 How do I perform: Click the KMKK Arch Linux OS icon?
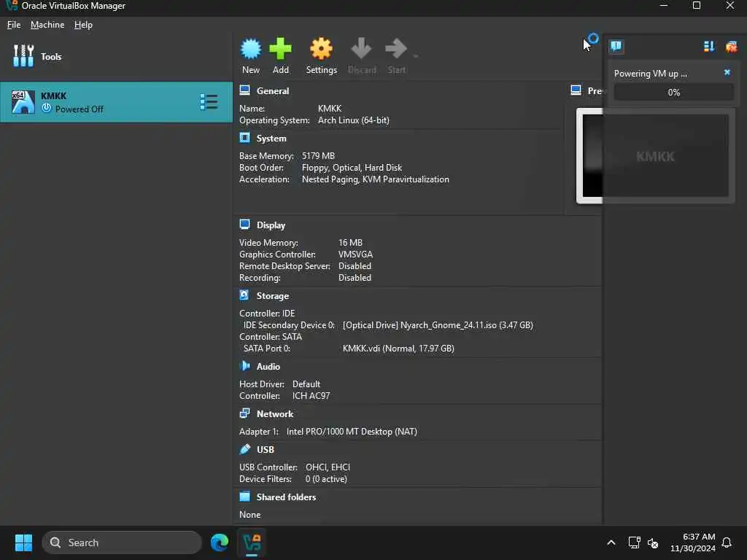pyautogui.click(x=23, y=102)
